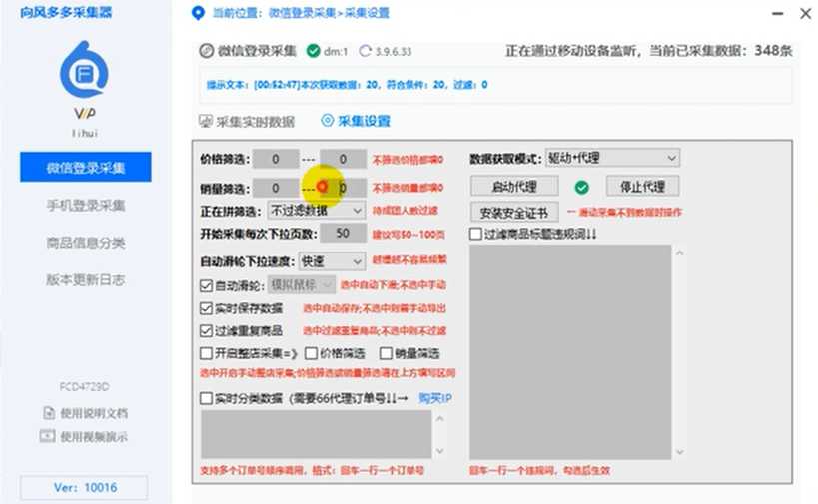Enable the 过滤商品标题违规词 checkbox
The width and height of the screenshot is (818, 504).
(476, 234)
